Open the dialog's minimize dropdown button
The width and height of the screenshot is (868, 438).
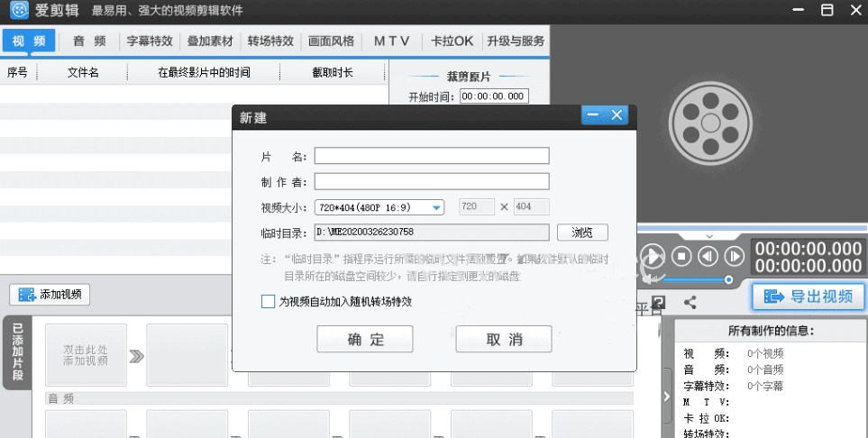pos(592,115)
